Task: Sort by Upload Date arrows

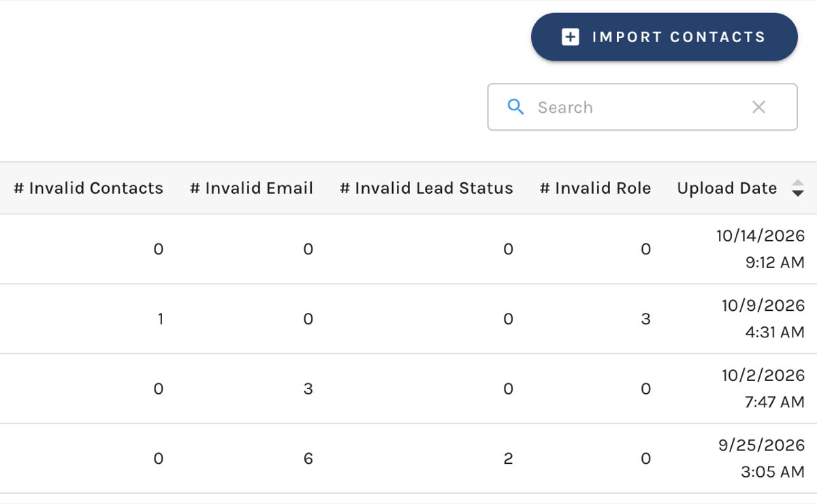Action: (x=798, y=188)
